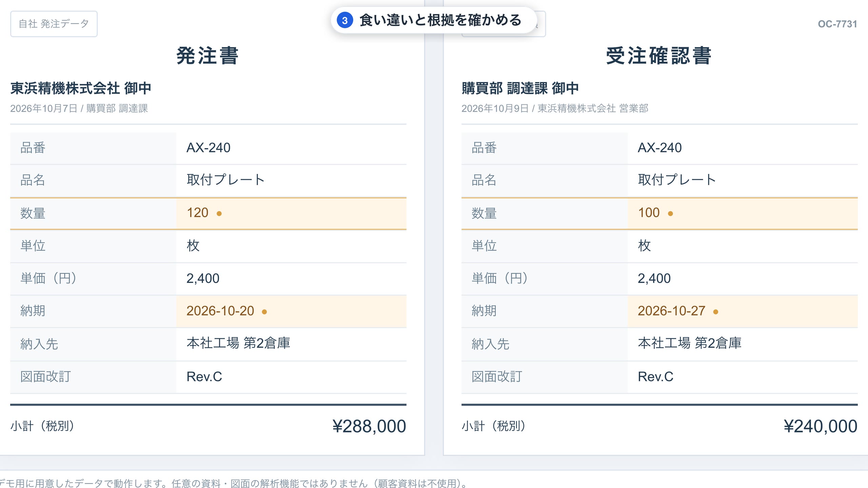Click Rev.C drawing revision in 受注確認書

[x=656, y=377]
